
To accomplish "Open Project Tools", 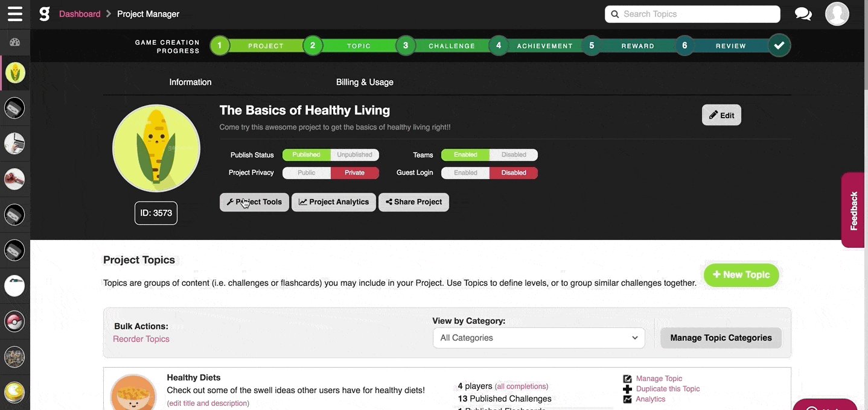I will point(254,202).
